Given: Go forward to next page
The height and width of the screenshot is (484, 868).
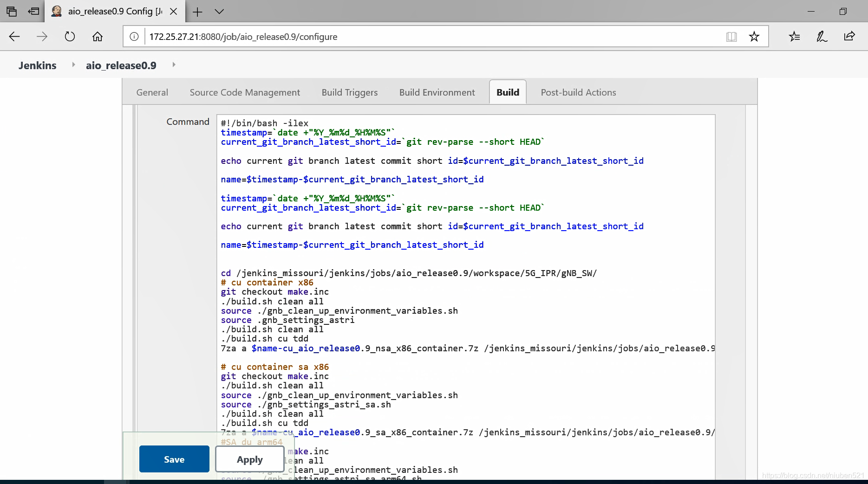Looking at the screenshot, I should 42,37.
